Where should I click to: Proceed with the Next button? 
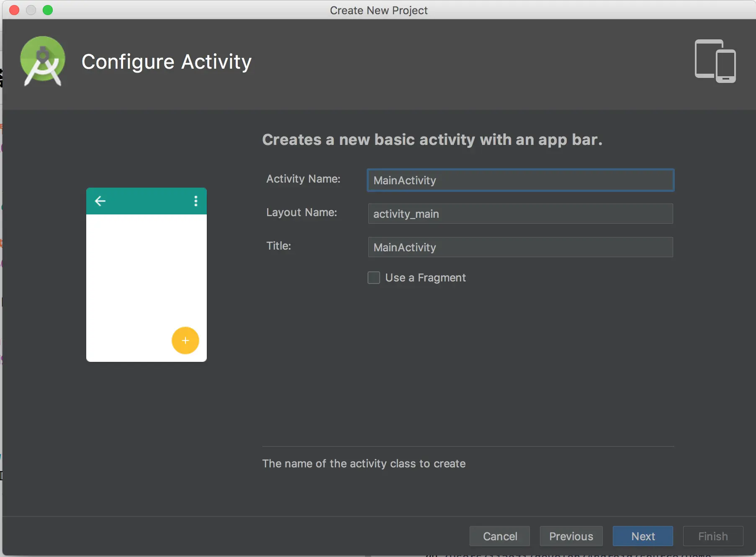pyautogui.click(x=643, y=536)
